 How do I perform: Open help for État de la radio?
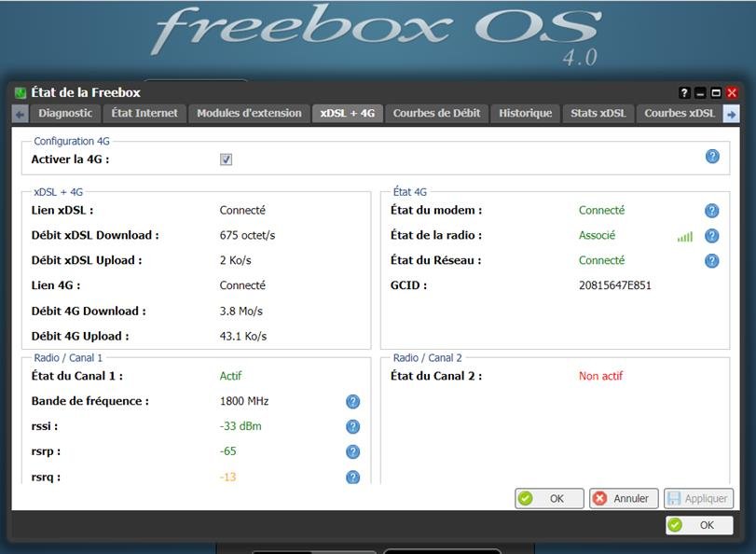[x=711, y=236]
